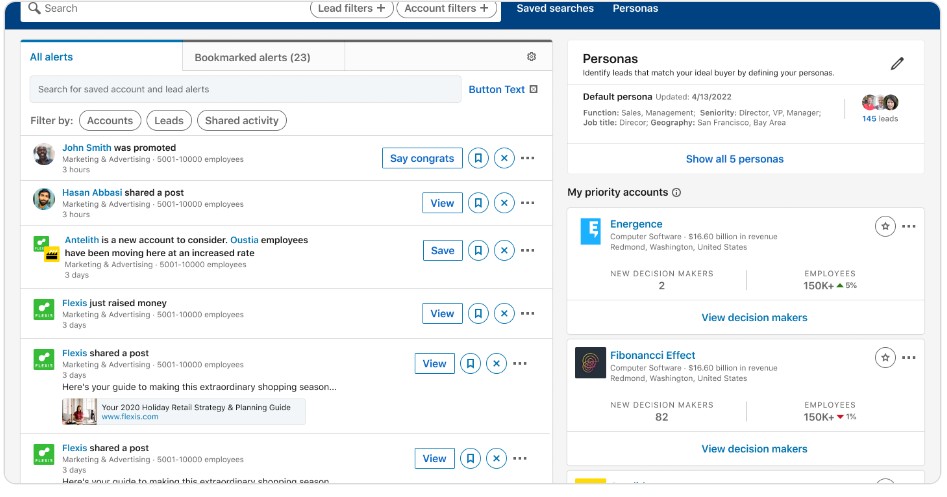The height and width of the screenshot is (497, 947).
Task: Open the Fibonancci Effect account name link
Action: (652, 355)
